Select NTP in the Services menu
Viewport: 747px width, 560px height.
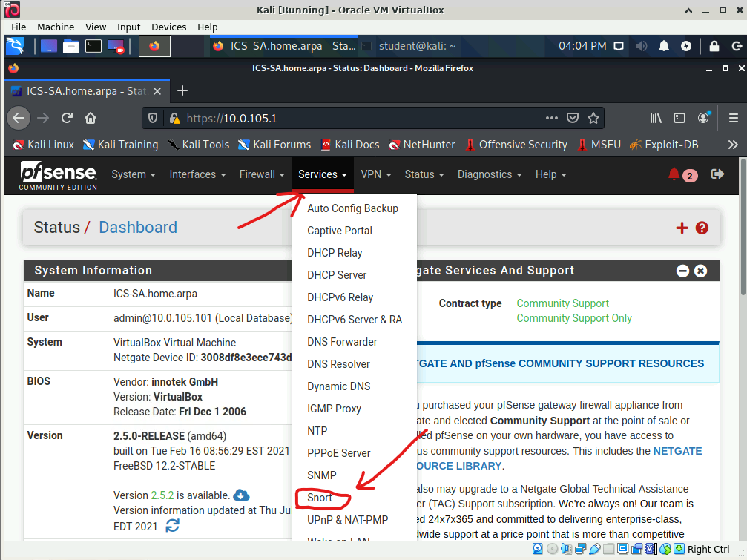pyautogui.click(x=317, y=431)
